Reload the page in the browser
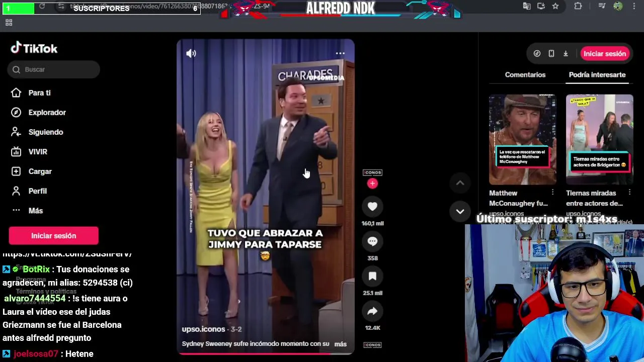 tap(42, 7)
